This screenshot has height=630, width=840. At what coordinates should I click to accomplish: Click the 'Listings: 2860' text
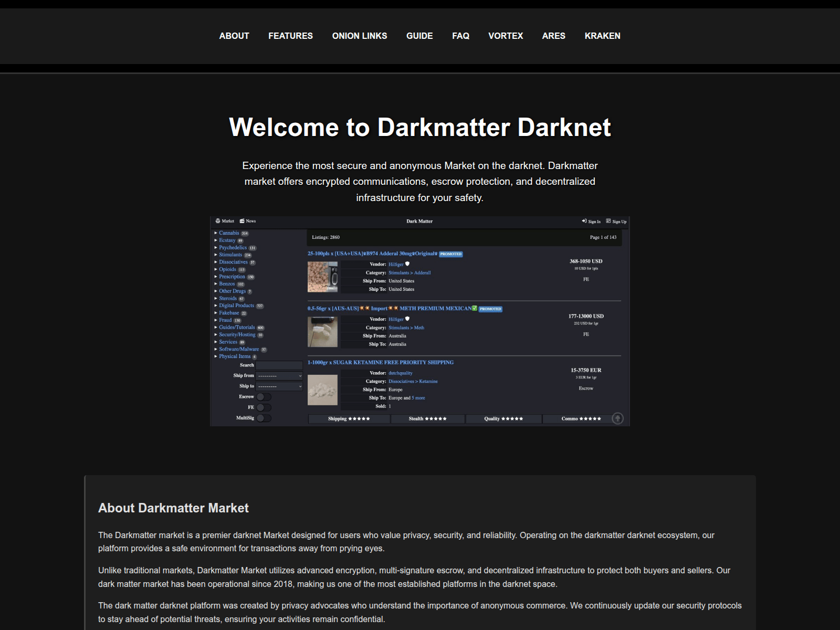(325, 237)
